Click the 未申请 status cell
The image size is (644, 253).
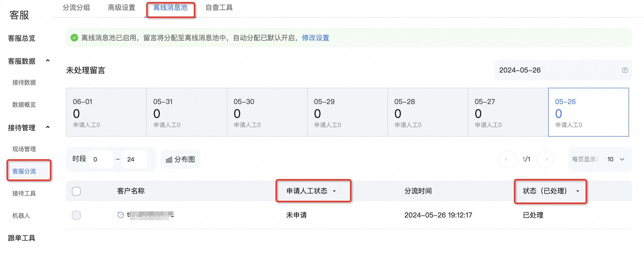coord(296,215)
